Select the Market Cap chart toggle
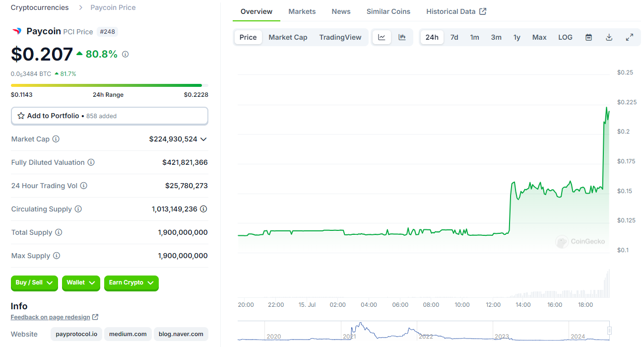The height and width of the screenshot is (347, 644). point(288,37)
